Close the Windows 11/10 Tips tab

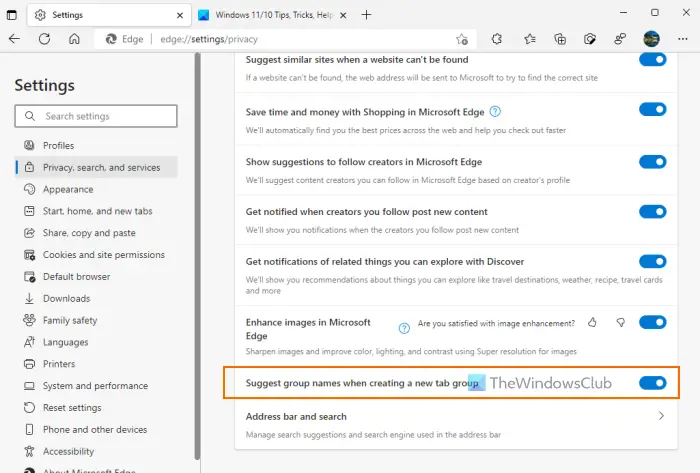[343, 15]
